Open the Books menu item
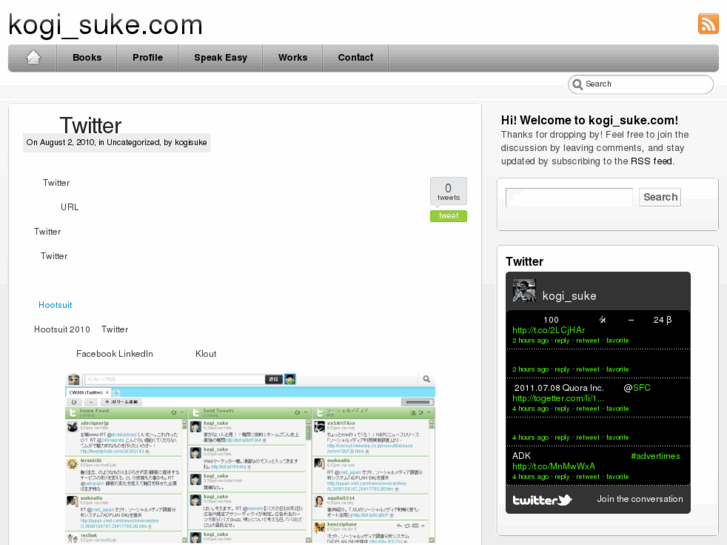727x545 pixels. tap(87, 58)
